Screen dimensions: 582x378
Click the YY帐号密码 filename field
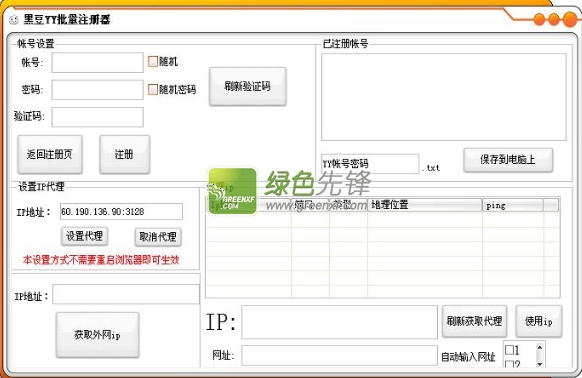click(370, 164)
